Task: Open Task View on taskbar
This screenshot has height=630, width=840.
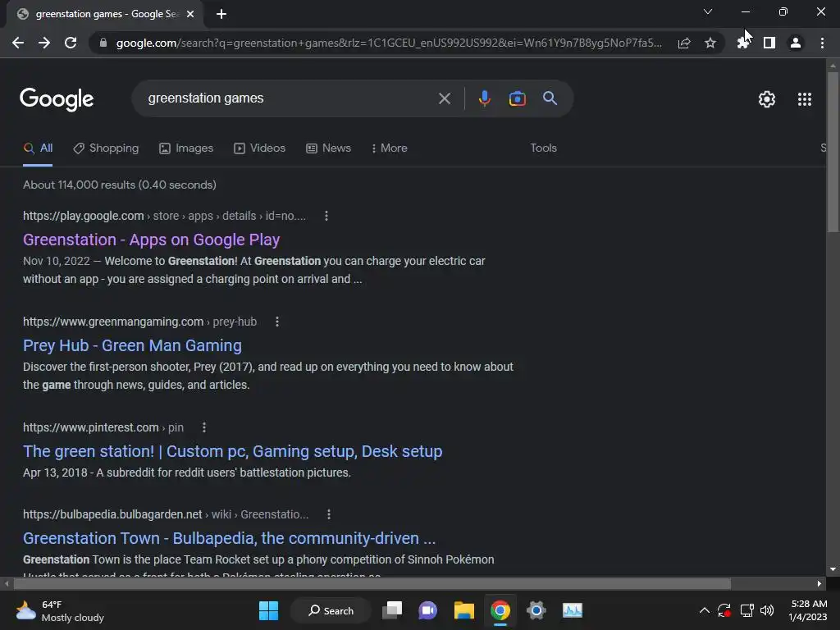Action: 392,610
